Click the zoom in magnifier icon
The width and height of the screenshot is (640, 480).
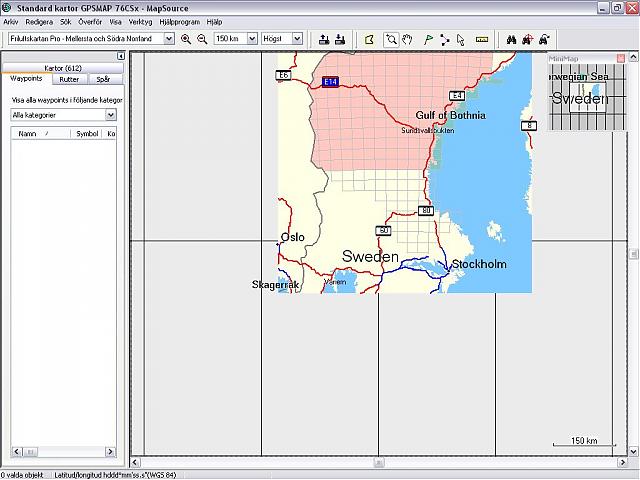point(186,39)
